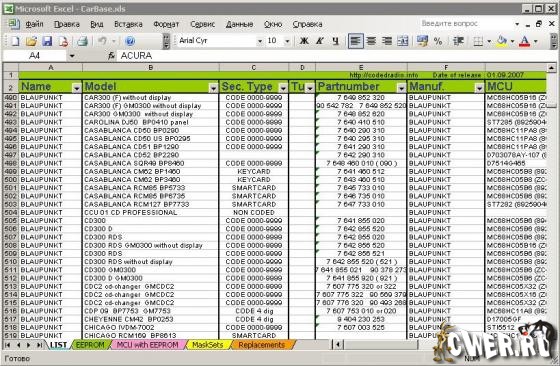Viewport: 560px width, 366px height.
Task: Go to last sheet navigation button
Action: coord(39,345)
